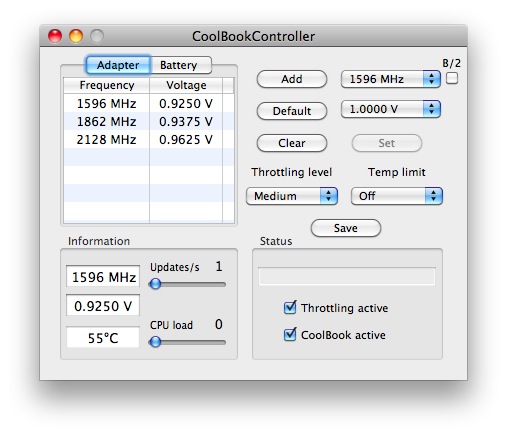This screenshot has height=435, width=507.
Task: Click the 0.9625 V voltage cell
Action: pyautogui.click(x=186, y=140)
